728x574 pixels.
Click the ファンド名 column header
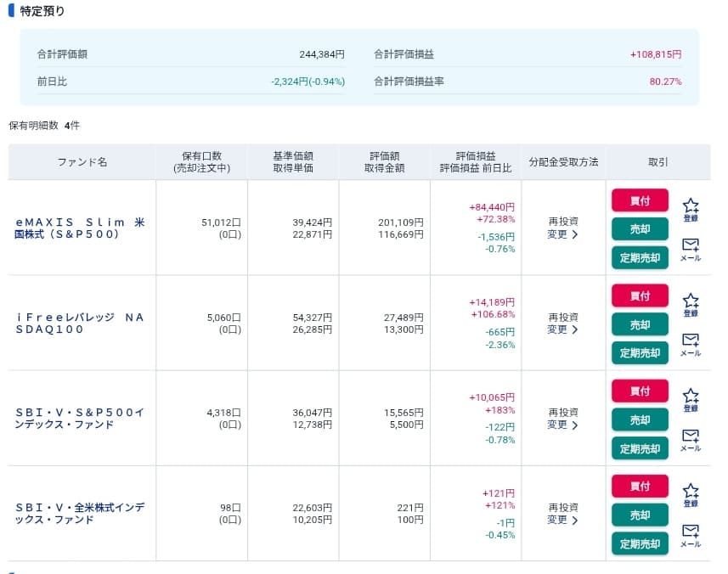point(82,162)
